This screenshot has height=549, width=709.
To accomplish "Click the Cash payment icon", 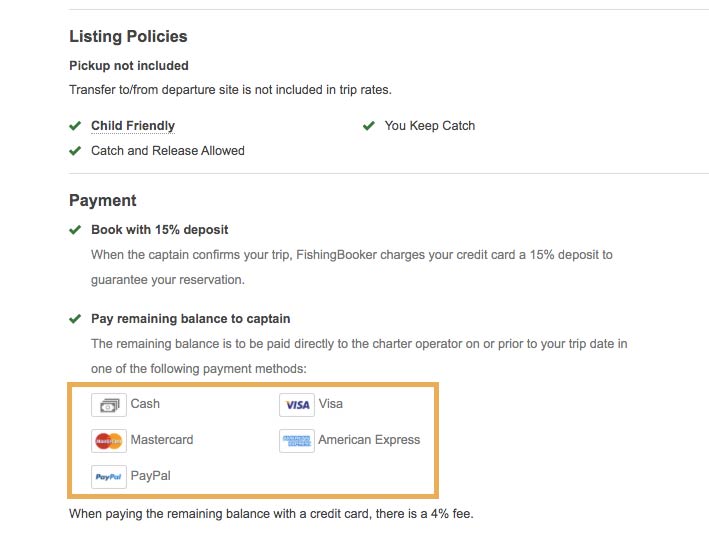I will coord(109,405).
